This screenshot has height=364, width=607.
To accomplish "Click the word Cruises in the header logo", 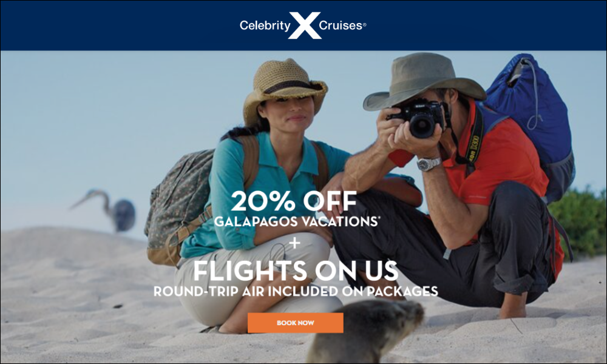I will [341, 25].
